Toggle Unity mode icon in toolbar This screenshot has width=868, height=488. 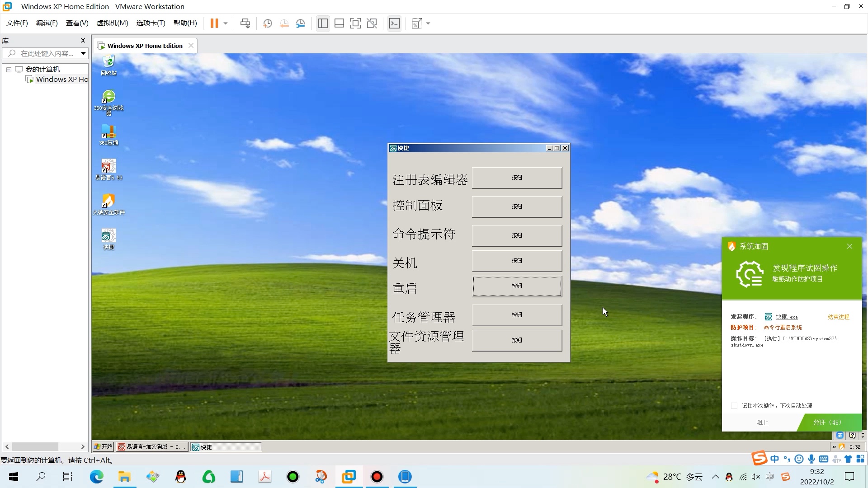coord(372,23)
